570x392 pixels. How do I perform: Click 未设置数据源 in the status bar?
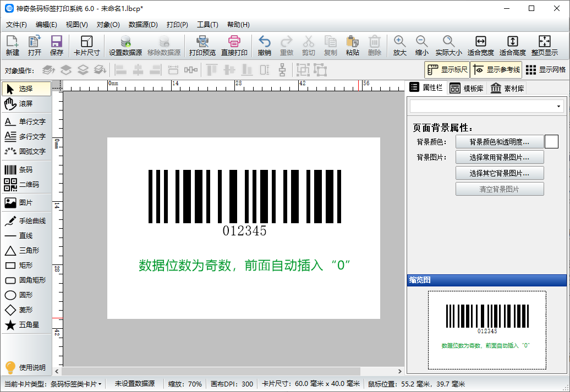tap(135, 384)
